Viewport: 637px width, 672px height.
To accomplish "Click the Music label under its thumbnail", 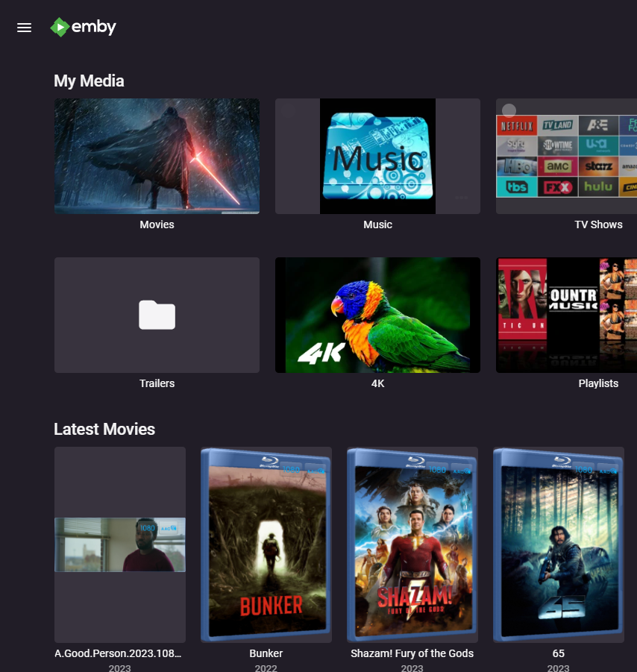I will pos(377,224).
